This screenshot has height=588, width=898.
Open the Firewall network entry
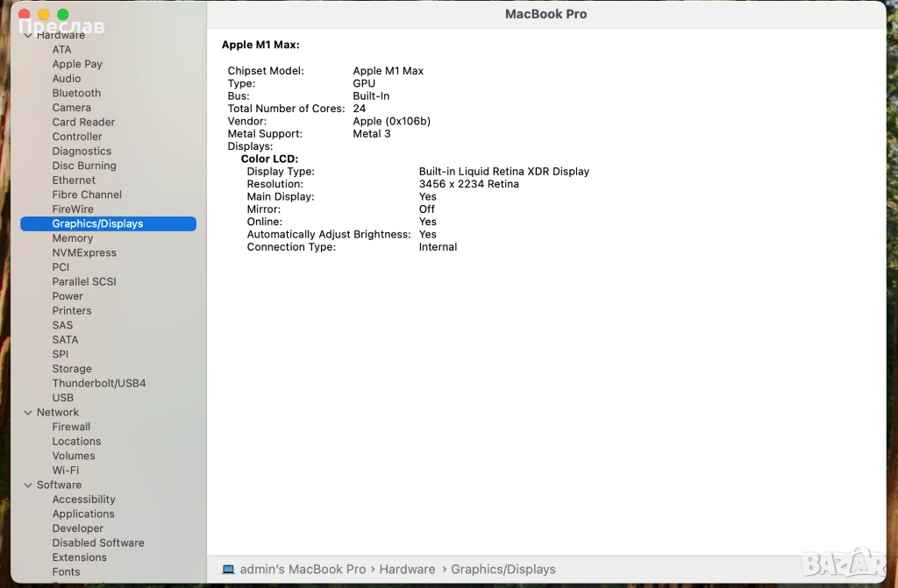click(71, 427)
